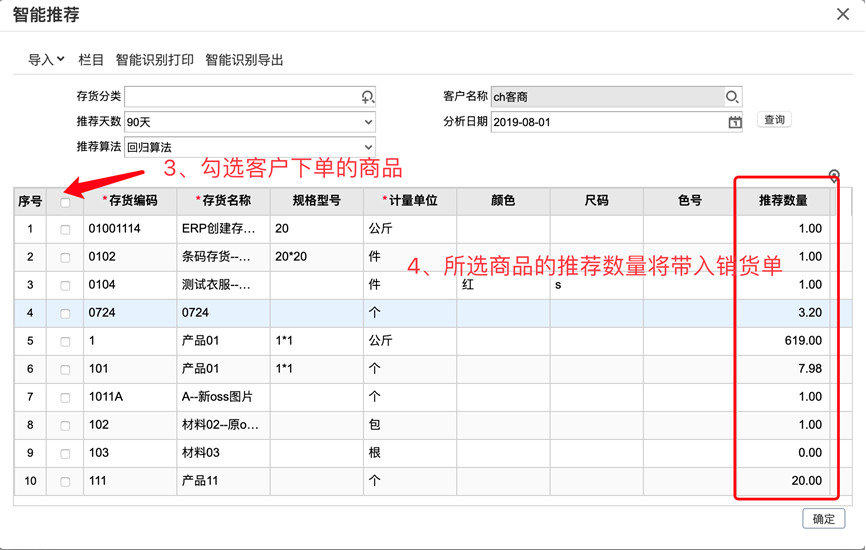Open the 导入 dropdown menu

tap(46, 60)
